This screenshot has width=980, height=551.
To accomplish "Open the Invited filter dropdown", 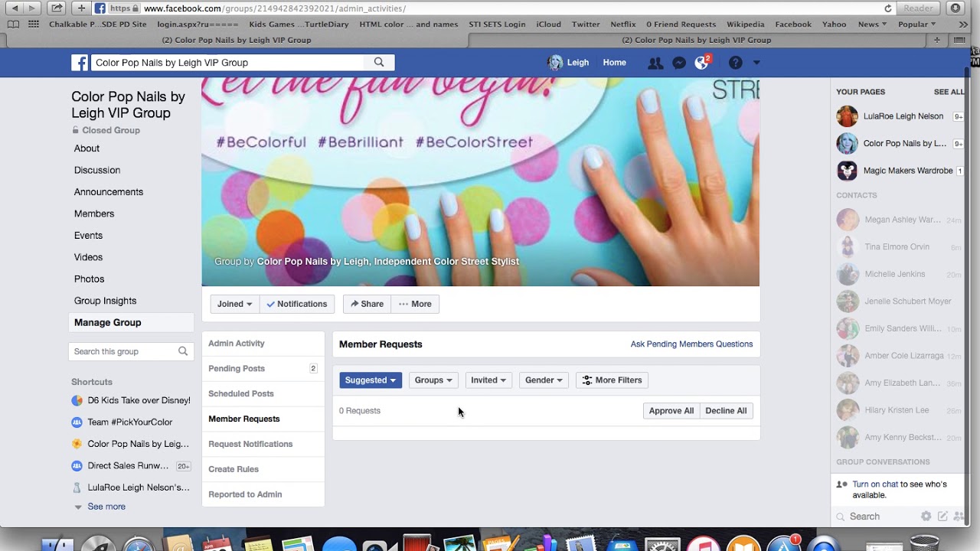I will tap(488, 380).
